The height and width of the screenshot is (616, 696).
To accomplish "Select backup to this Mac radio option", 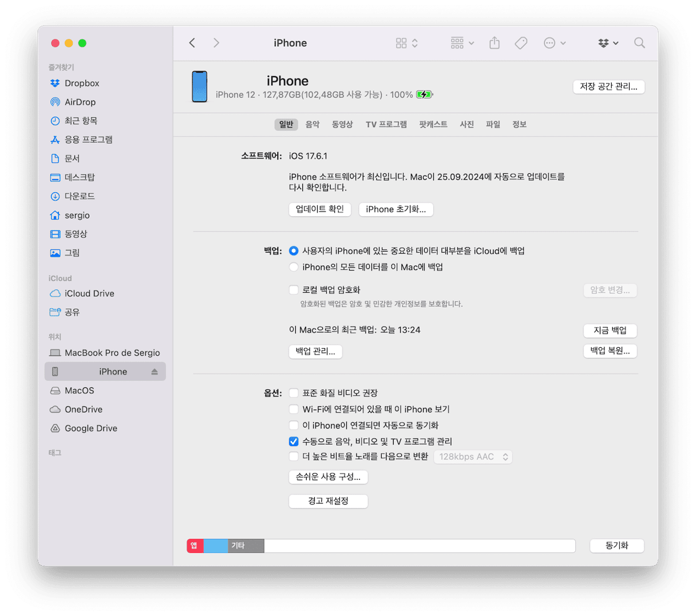I will point(294,267).
